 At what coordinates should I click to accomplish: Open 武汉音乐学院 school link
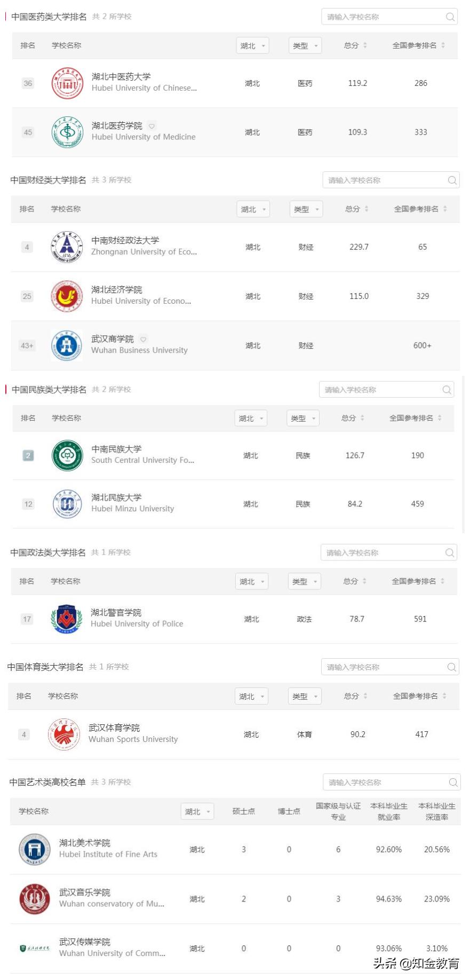click(x=85, y=892)
